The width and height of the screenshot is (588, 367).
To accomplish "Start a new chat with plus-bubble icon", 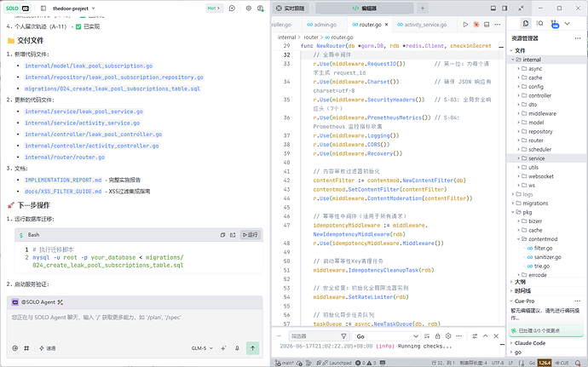I will click(x=232, y=9).
